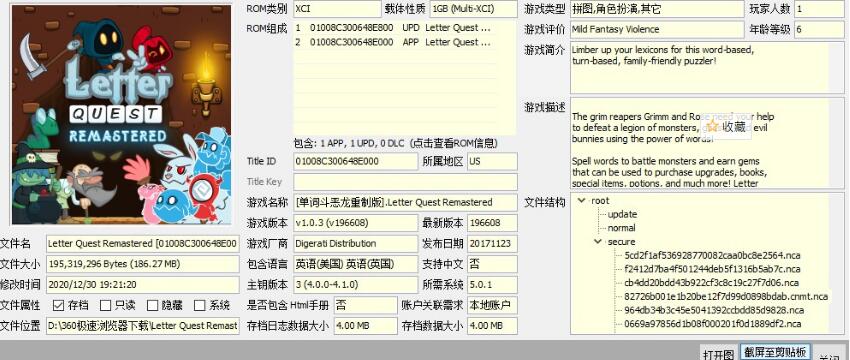
Task: Click the 游戏名称 game name field
Action: pos(405,202)
